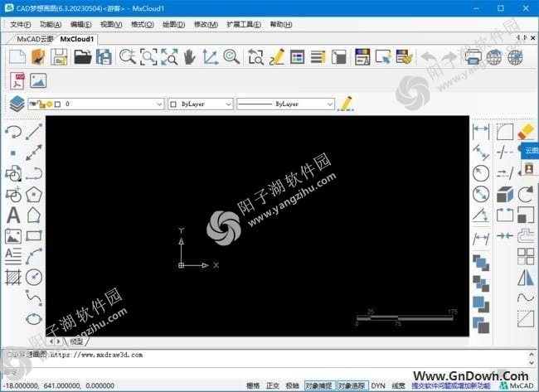Image resolution: width=539 pixels, height=392 pixels.
Task: Click the angular dimension tool
Action: (x=481, y=215)
